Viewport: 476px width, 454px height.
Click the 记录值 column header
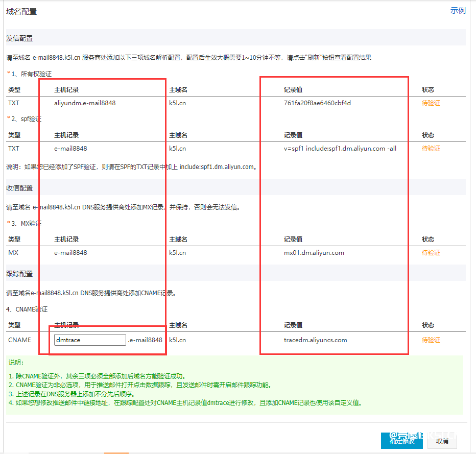(294, 89)
